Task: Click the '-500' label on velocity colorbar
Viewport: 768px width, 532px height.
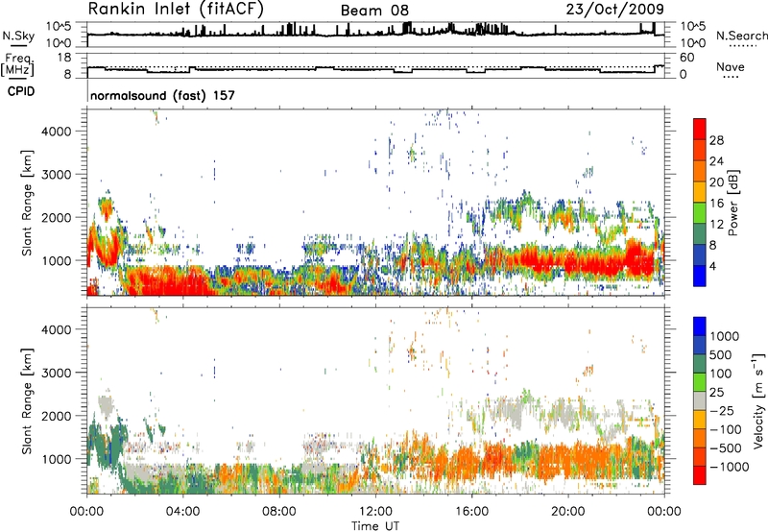Action: [x=726, y=448]
